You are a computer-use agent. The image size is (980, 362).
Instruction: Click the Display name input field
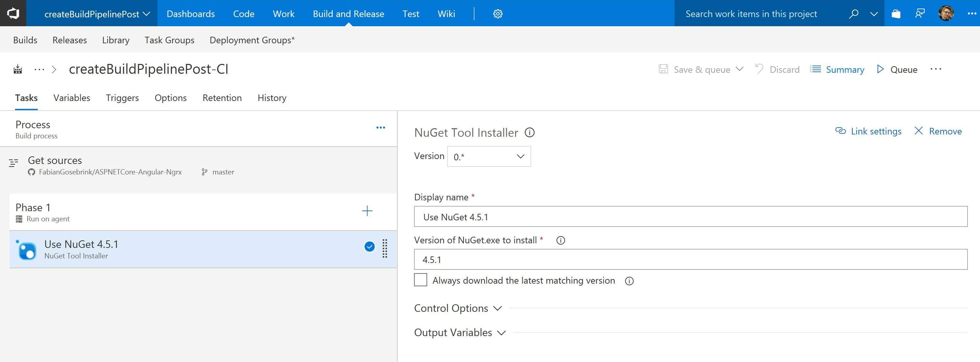click(691, 217)
